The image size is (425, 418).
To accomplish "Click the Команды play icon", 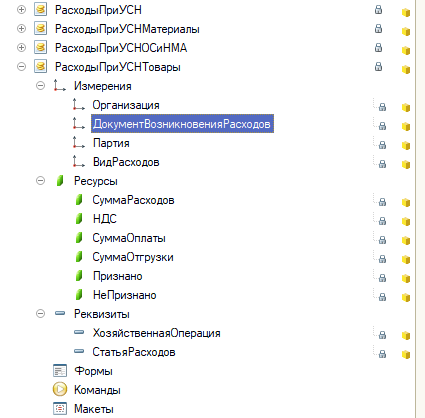I will tap(60, 389).
